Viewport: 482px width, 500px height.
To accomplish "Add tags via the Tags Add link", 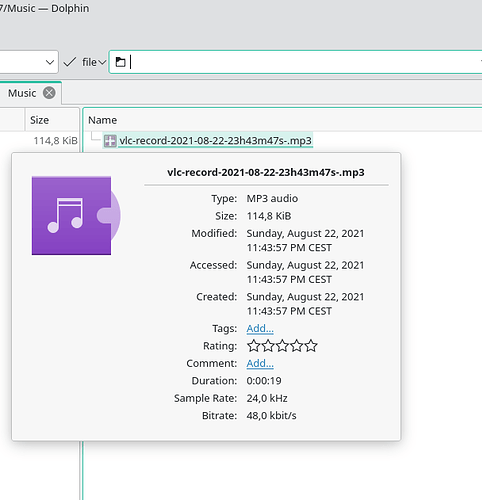I will click(260, 328).
